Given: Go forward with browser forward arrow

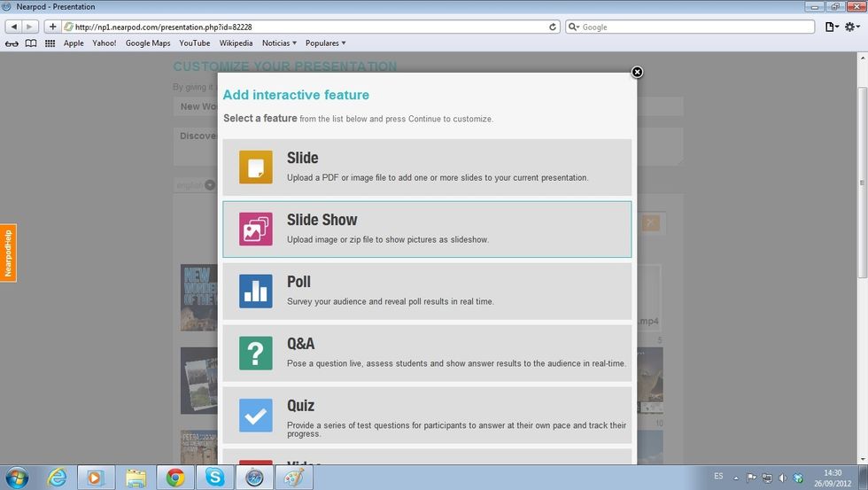Looking at the screenshot, I should coord(30,27).
